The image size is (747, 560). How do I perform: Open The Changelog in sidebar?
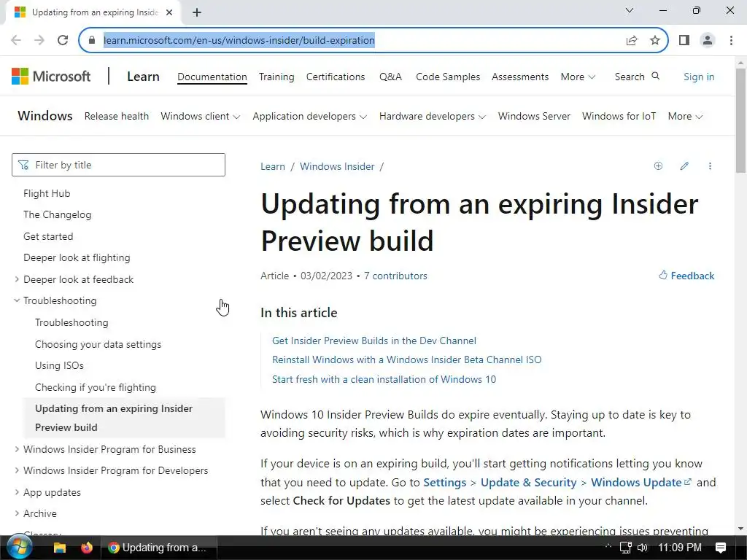[x=57, y=215]
